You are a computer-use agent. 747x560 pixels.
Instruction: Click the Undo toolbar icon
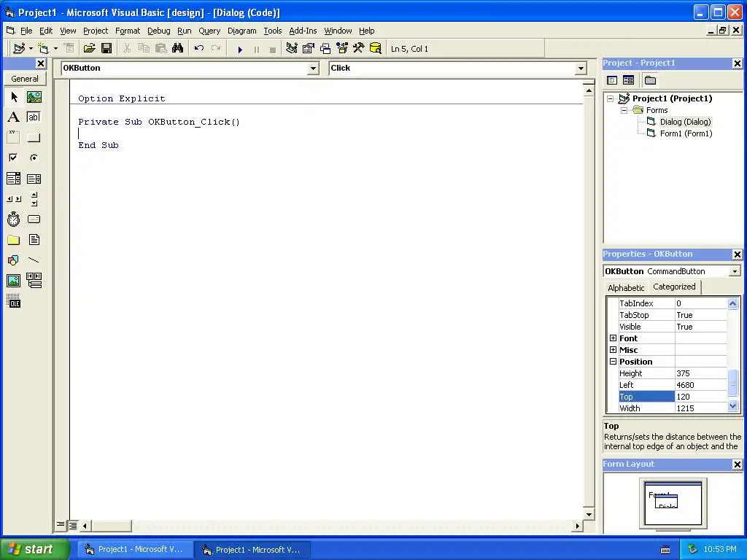(x=199, y=49)
